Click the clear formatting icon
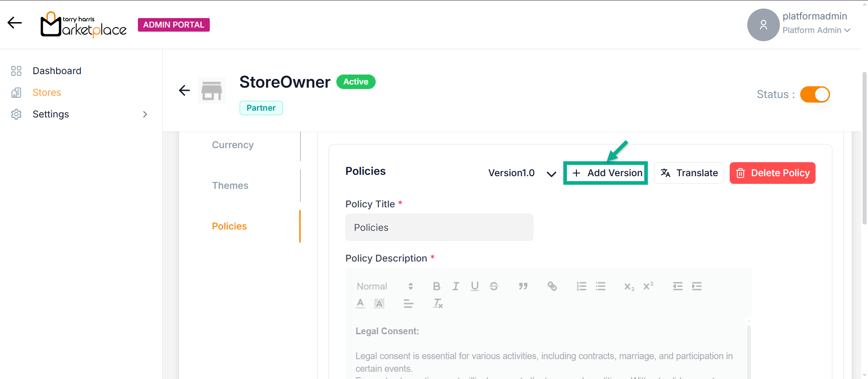 [438, 304]
